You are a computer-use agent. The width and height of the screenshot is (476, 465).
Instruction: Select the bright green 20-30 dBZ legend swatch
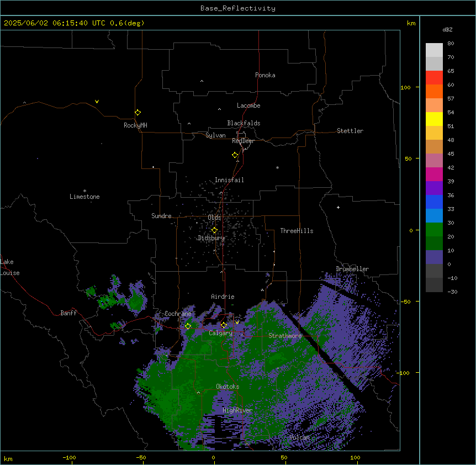434,230
